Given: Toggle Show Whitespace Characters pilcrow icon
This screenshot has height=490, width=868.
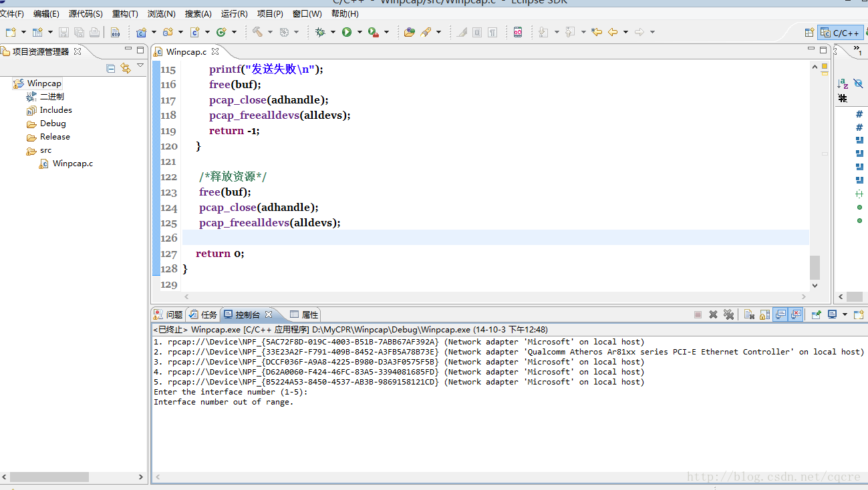Looking at the screenshot, I should pos(492,32).
